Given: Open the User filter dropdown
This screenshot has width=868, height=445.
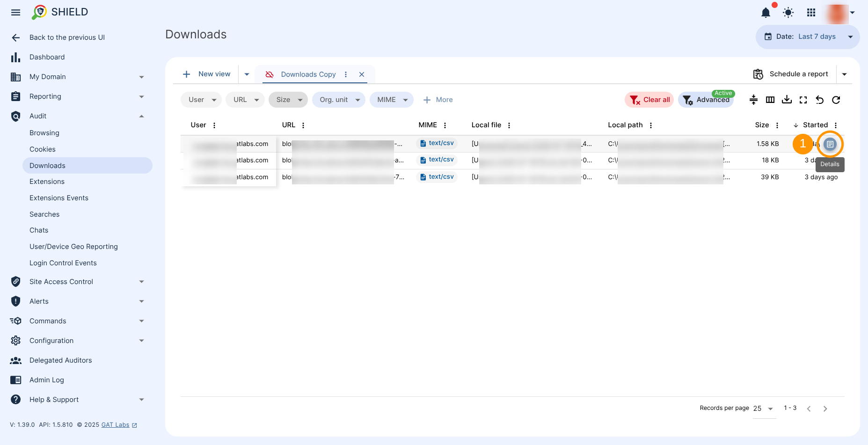Looking at the screenshot, I should 201,100.
